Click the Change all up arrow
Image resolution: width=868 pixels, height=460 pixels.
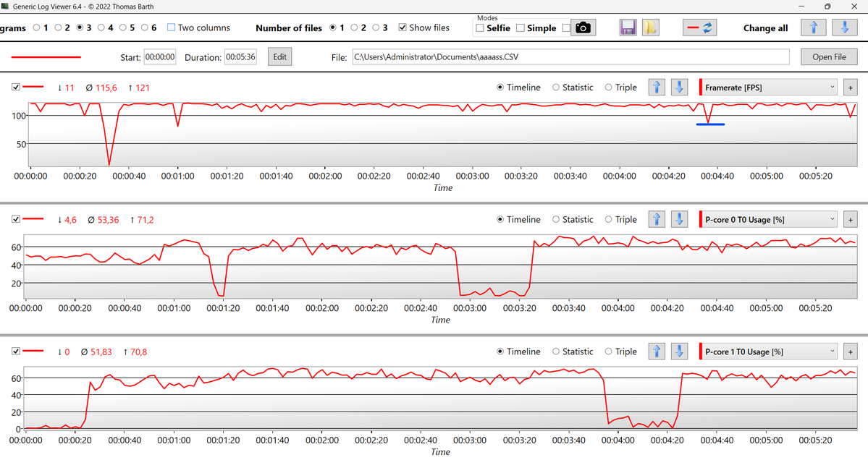coord(814,27)
